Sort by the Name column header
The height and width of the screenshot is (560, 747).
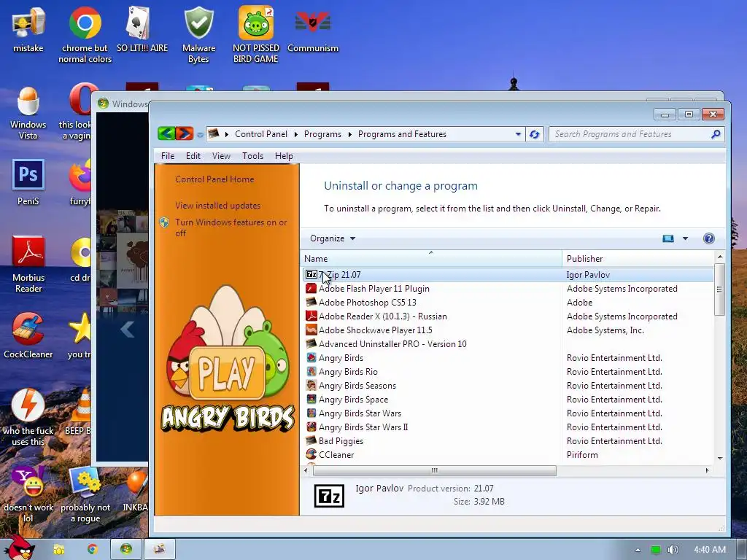431,259
